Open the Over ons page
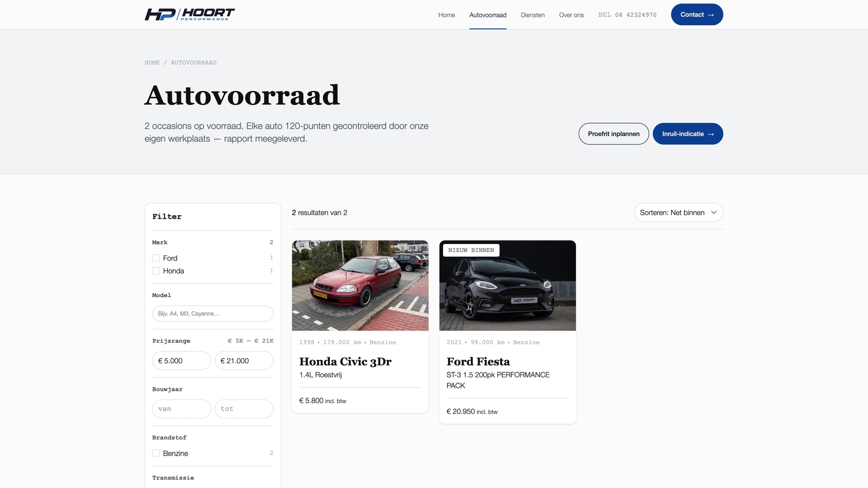This screenshot has height=488, width=868. [571, 15]
